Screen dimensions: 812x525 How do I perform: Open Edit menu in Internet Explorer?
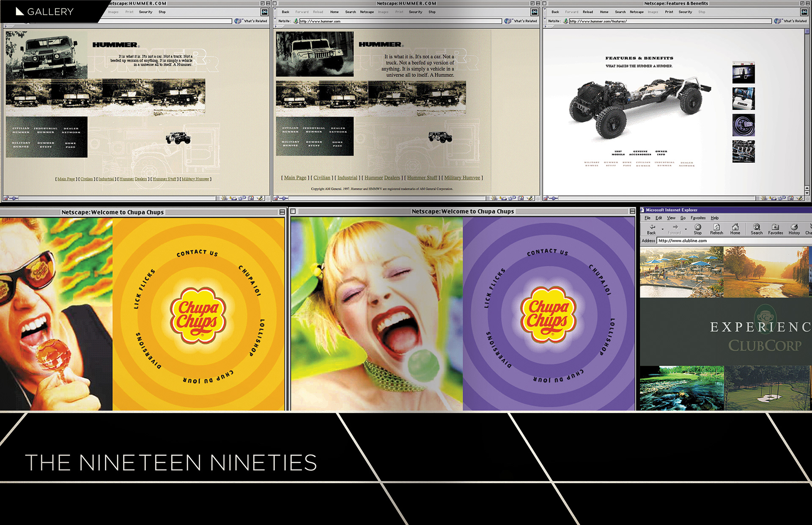point(658,218)
